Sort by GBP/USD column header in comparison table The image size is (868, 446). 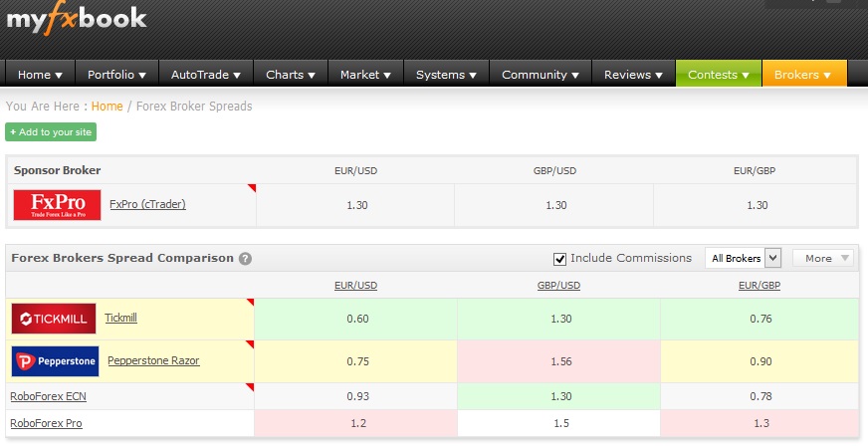558,286
